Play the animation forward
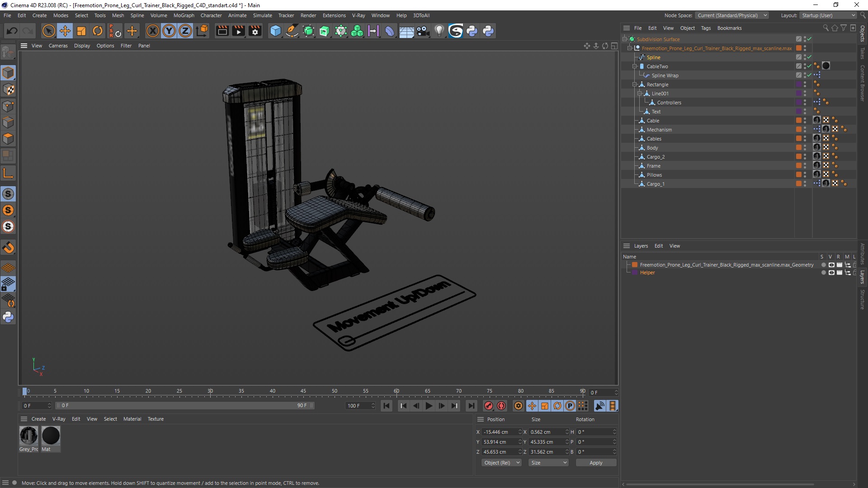Image resolution: width=868 pixels, height=488 pixels. [x=429, y=406]
